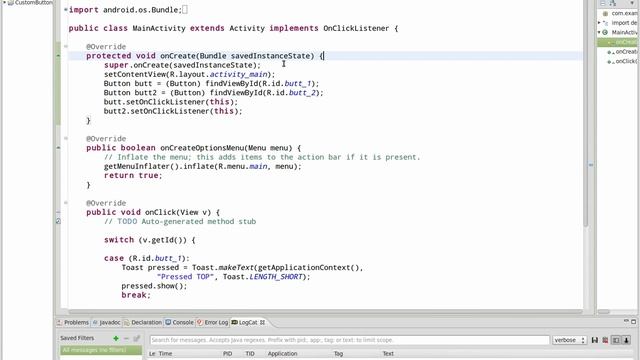Image resolution: width=640 pixels, height=360 pixels.
Task: Switch to the Declaration tab
Action: pos(143,322)
